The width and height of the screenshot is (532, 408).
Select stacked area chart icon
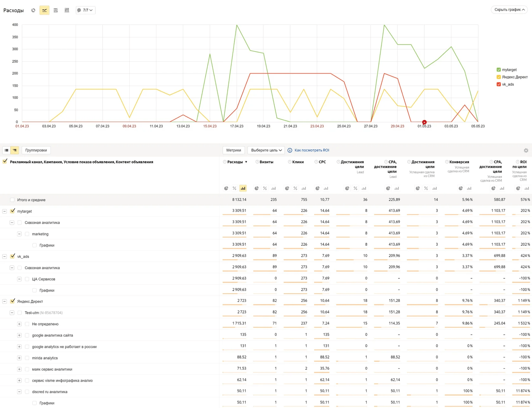click(x=56, y=10)
